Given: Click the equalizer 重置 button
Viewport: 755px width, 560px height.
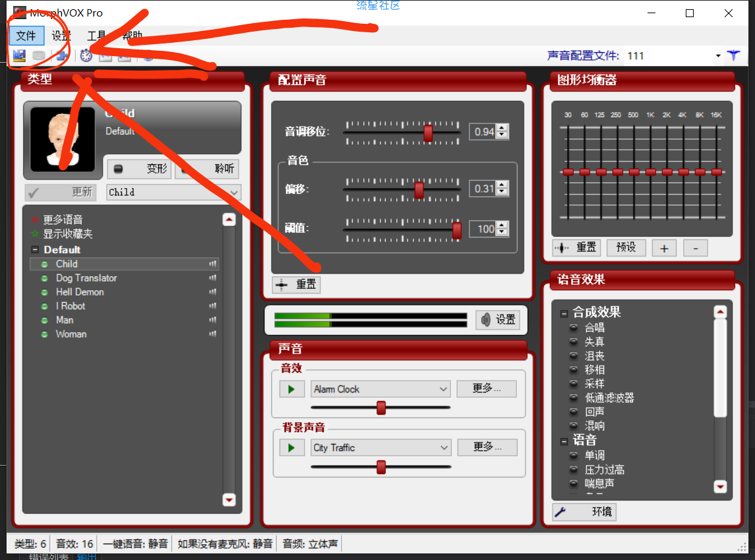Looking at the screenshot, I should click(575, 248).
